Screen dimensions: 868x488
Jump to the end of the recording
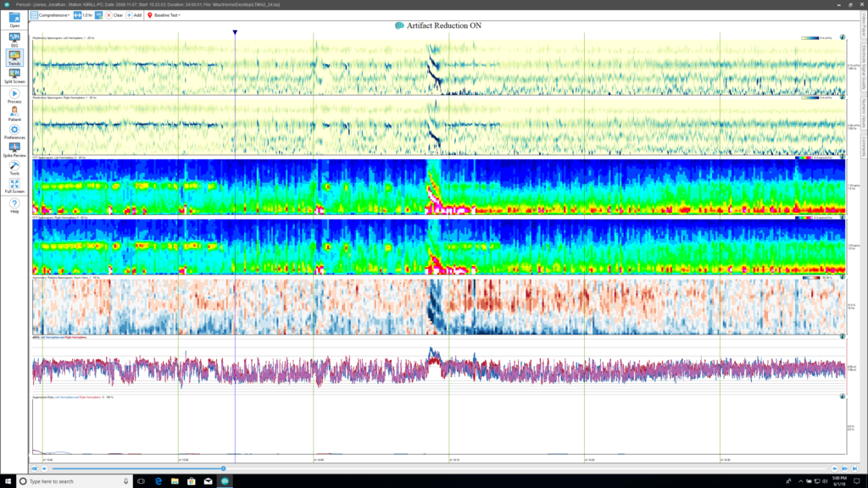(854, 469)
